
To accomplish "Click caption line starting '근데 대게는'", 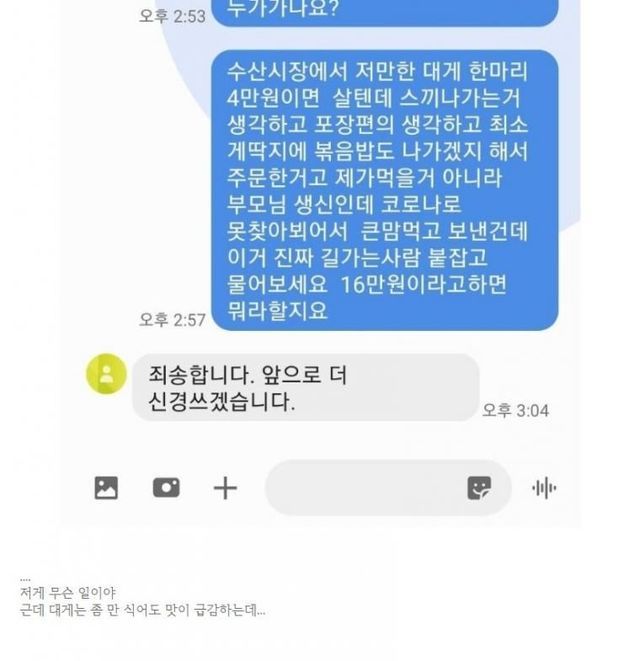I will pos(143,610).
